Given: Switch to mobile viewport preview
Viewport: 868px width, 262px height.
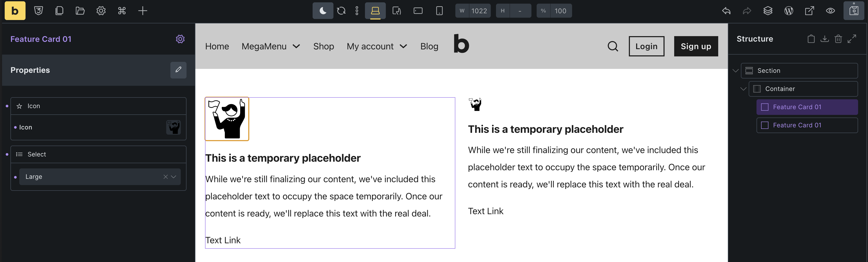Looking at the screenshot, I should coord(439,10).
